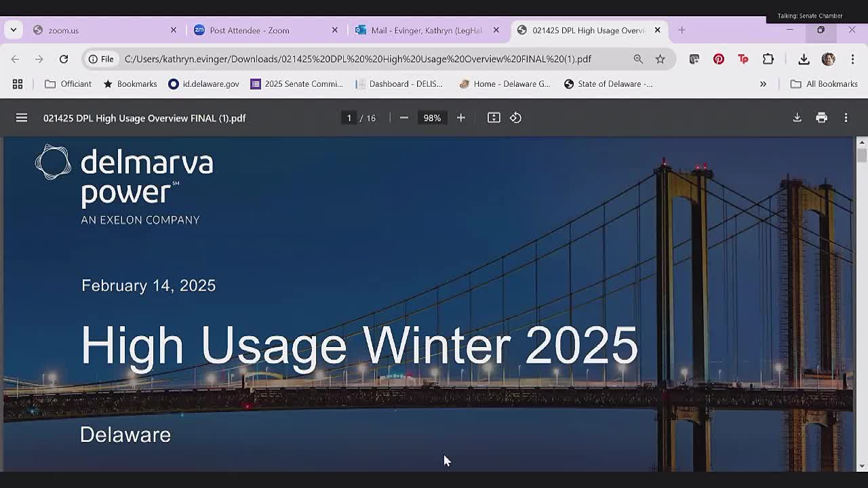Open the 2025 Senate Committee bookmark
The width and height of the screenshot is (868, 488).
click(x=297, y=84)
